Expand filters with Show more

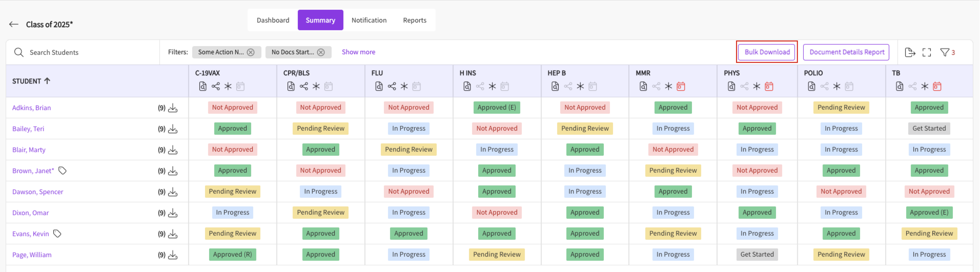358,52
